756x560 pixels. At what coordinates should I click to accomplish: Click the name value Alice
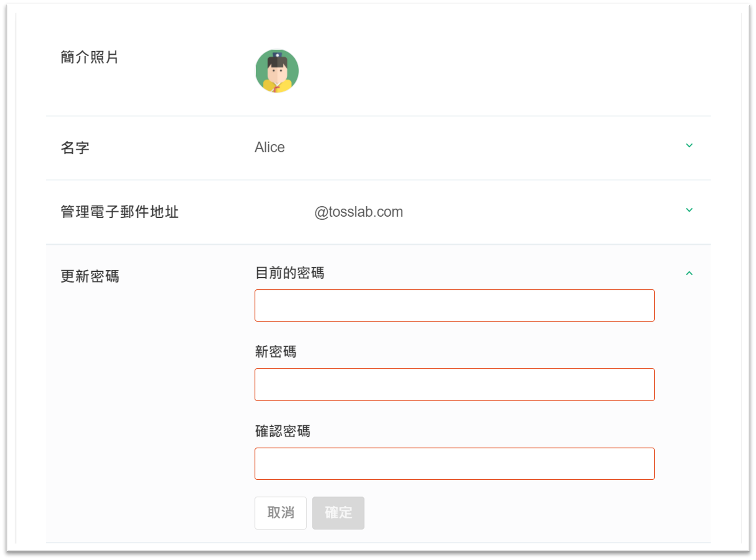[270, 147]
